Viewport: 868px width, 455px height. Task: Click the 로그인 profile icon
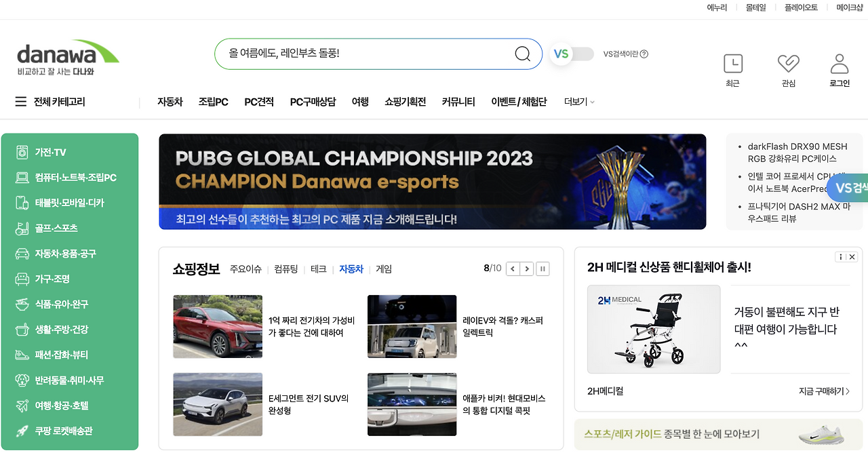coord(839,64)
